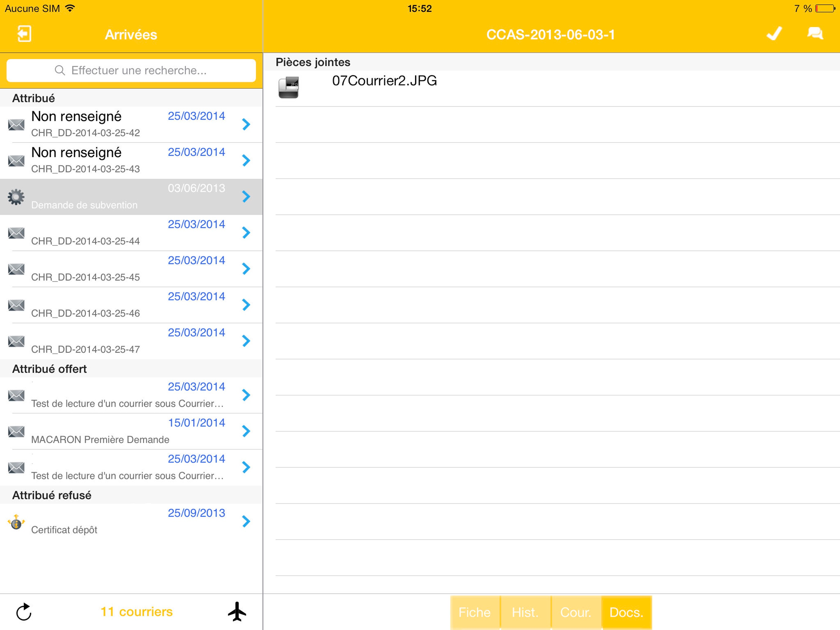Tap the battery indicator icon
The height and width of the screenshot is (630, 840).
click(825, 8)
